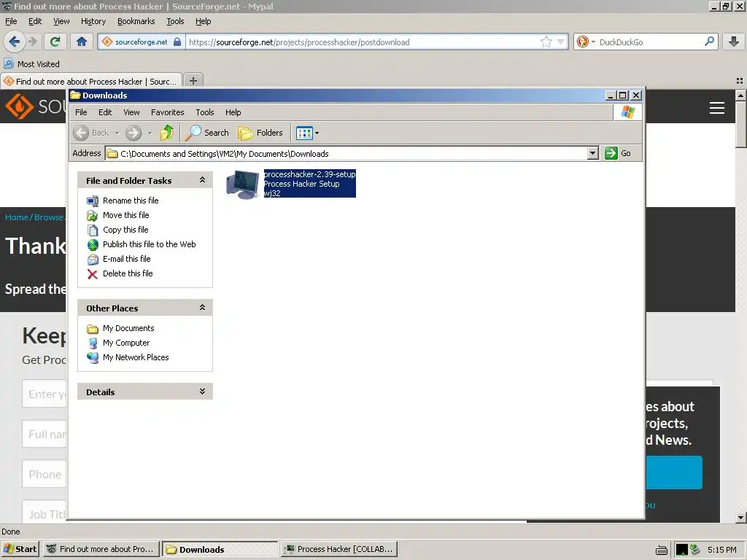The image size is (747, 560).
Task: Open the browser downloads arrow button
Action: (x=734, y=42)
